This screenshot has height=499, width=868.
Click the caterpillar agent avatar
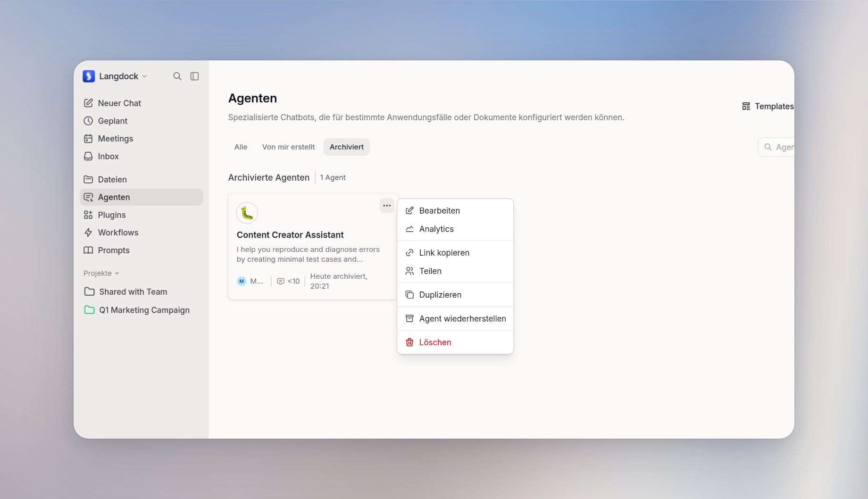(247, 213)
